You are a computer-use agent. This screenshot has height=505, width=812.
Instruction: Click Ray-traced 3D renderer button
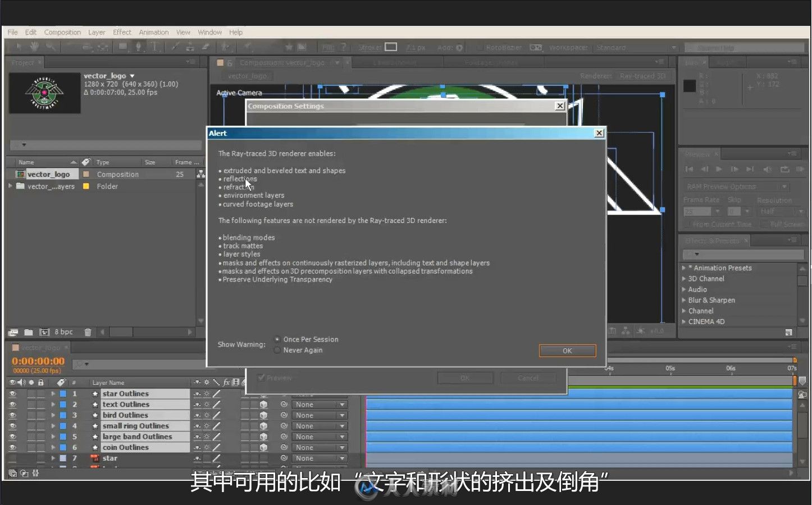pyautogui.click(x=642, y=76)
